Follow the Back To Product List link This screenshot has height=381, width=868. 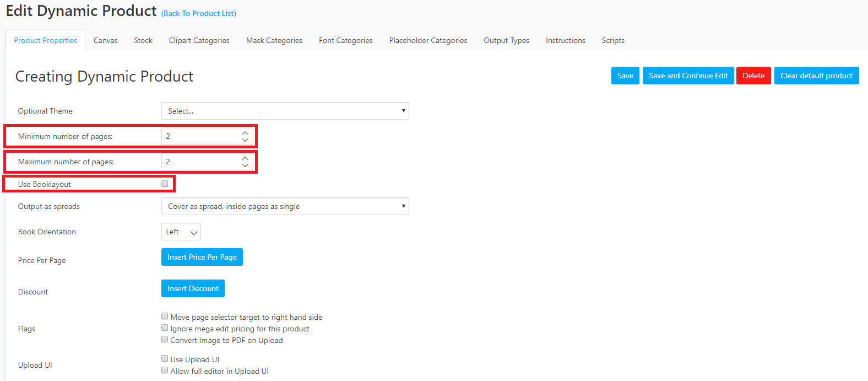[199, 13]
